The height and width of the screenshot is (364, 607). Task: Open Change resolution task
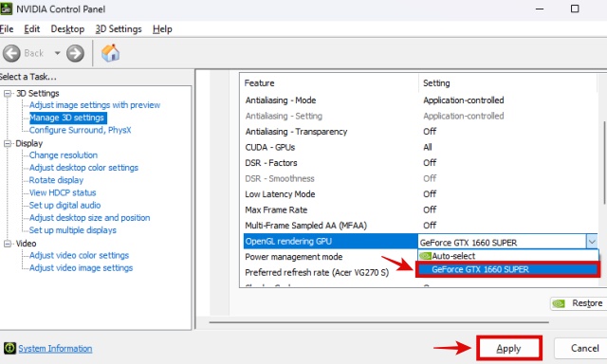tap(64, 155)
